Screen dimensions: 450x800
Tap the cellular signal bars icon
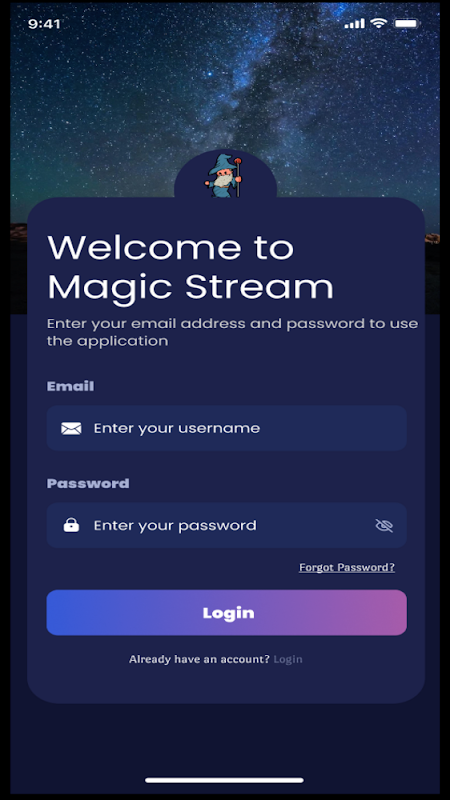(355, 23)
